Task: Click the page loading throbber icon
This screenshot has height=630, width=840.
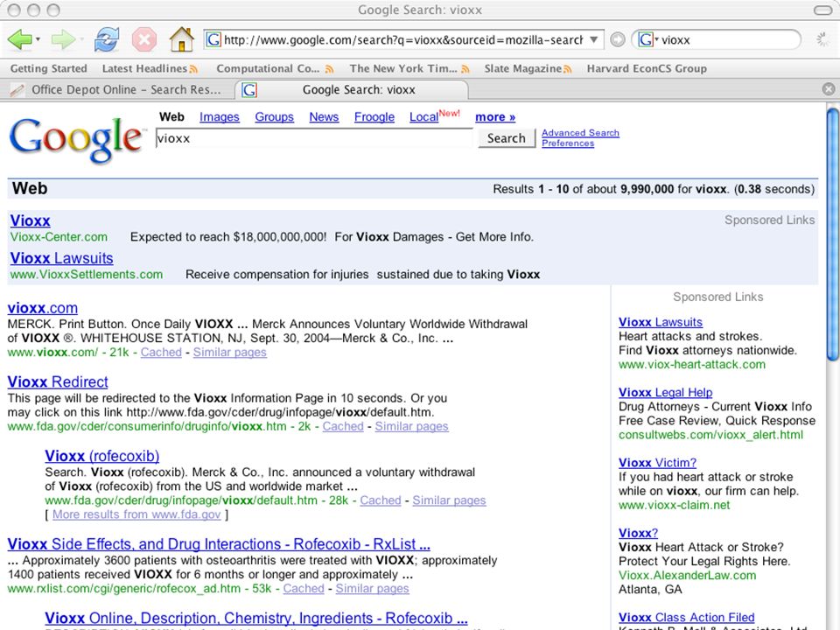Action: point(822,39)
